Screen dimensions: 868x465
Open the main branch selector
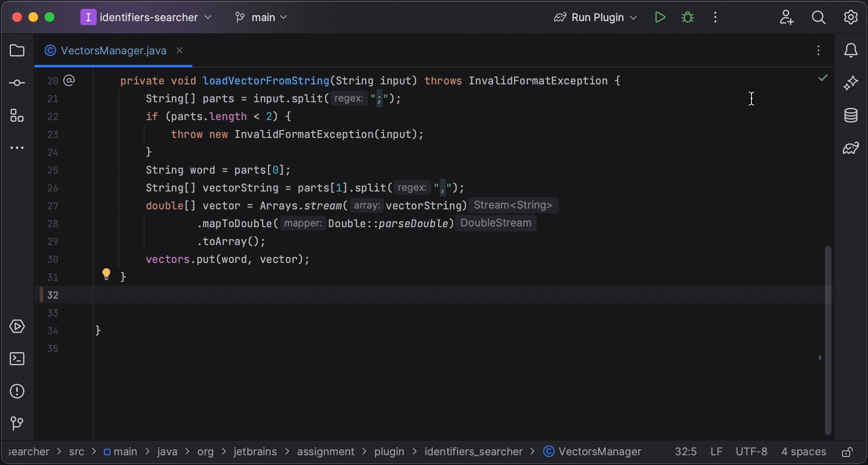pos(261,17)
